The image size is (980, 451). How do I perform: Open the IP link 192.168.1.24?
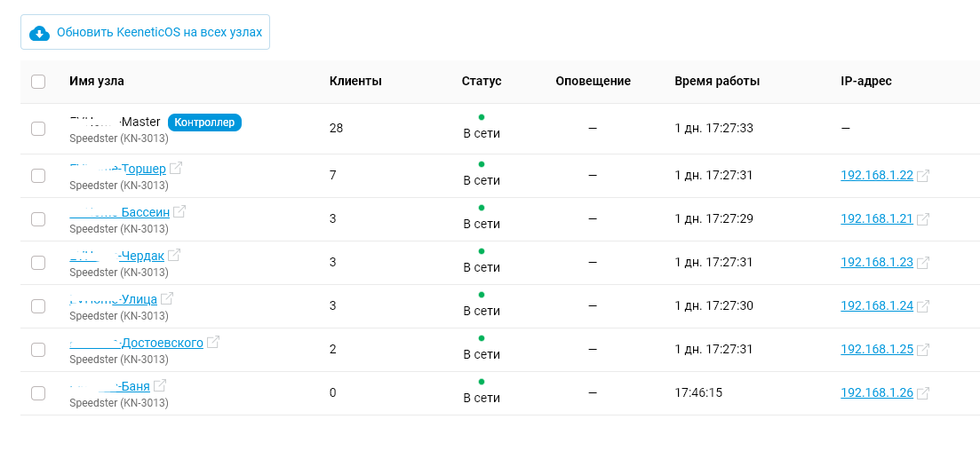click(877, 305)
